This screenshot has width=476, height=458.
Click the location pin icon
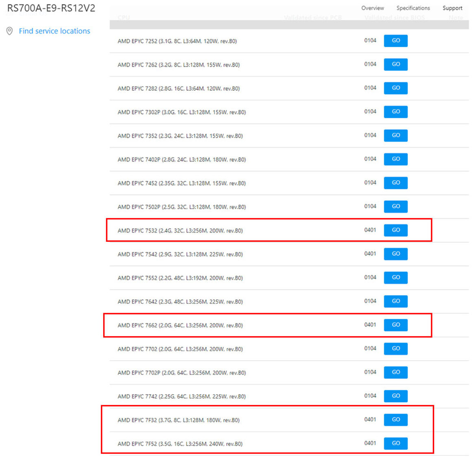(9, 31)
